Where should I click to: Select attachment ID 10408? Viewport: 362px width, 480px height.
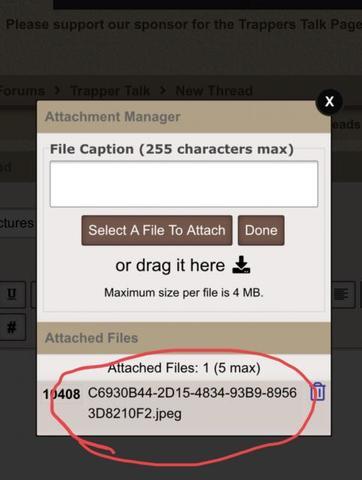click(x=61, y=394)
